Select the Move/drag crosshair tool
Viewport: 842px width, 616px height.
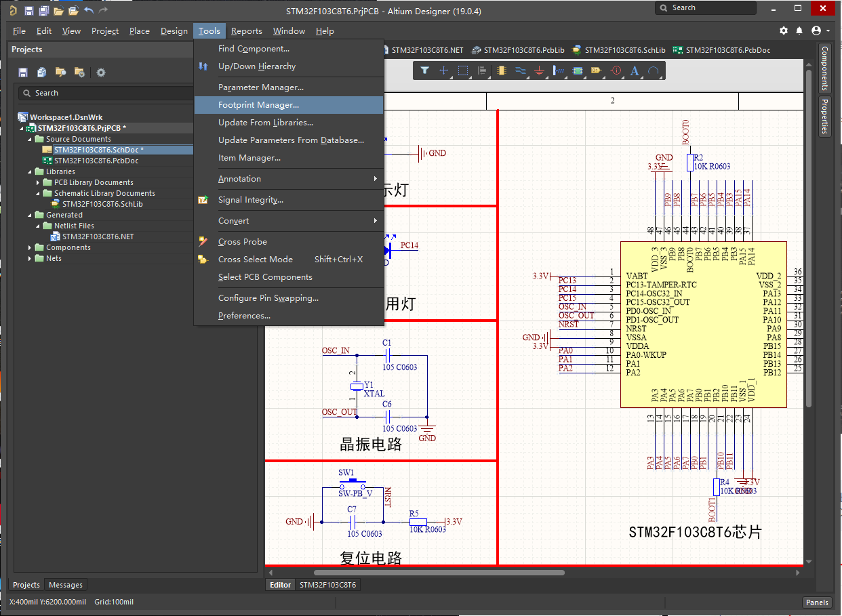point(444,70)
